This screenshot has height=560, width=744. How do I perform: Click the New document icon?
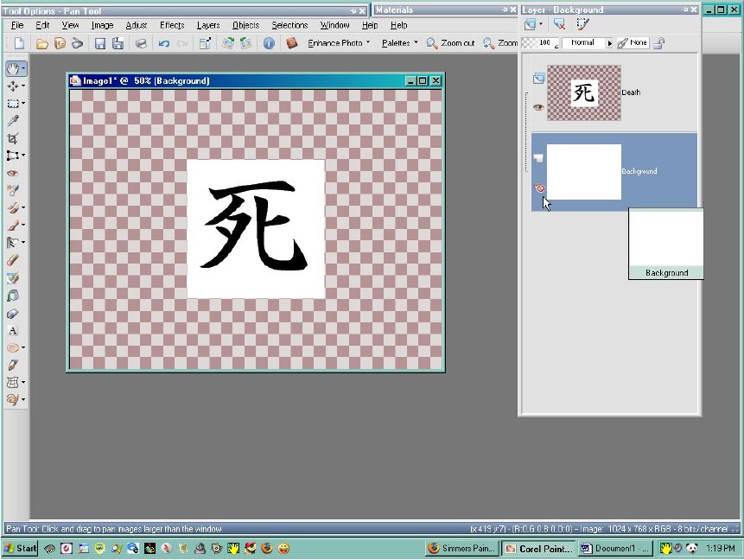[x=20, y=43]
